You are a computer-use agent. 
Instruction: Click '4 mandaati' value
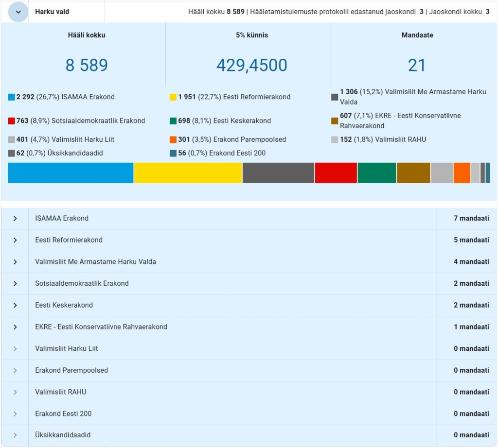pos(471,262)
